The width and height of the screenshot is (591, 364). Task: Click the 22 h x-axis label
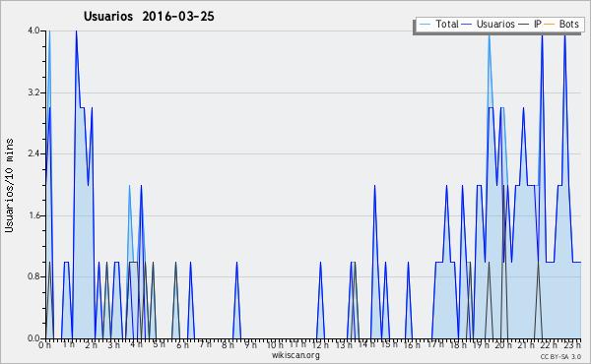click(550, 344)
